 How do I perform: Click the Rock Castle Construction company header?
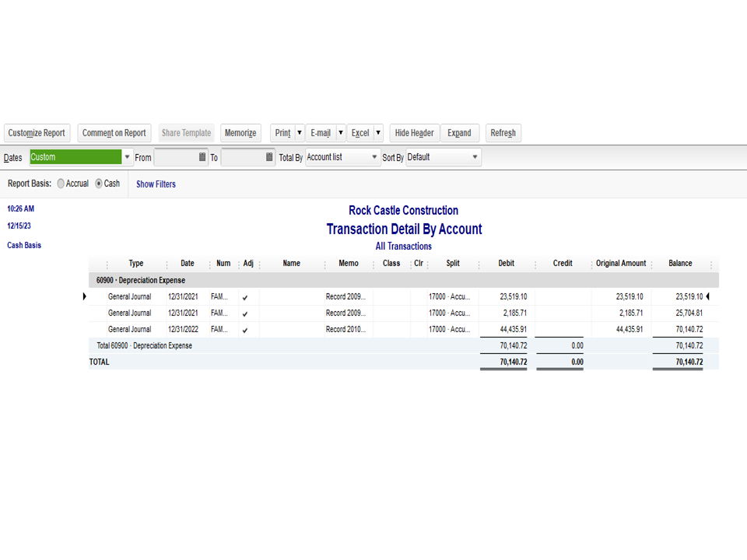[x=404, y=211]
